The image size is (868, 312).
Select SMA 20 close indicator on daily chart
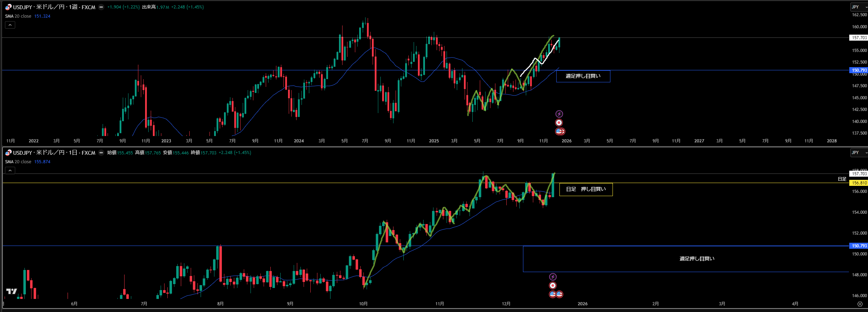pos(18,162)
